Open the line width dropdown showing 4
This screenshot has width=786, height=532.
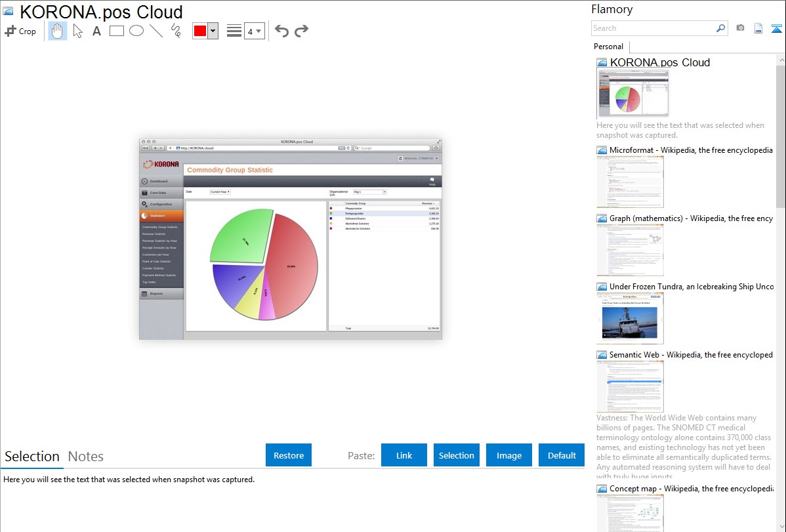point(255,31)
